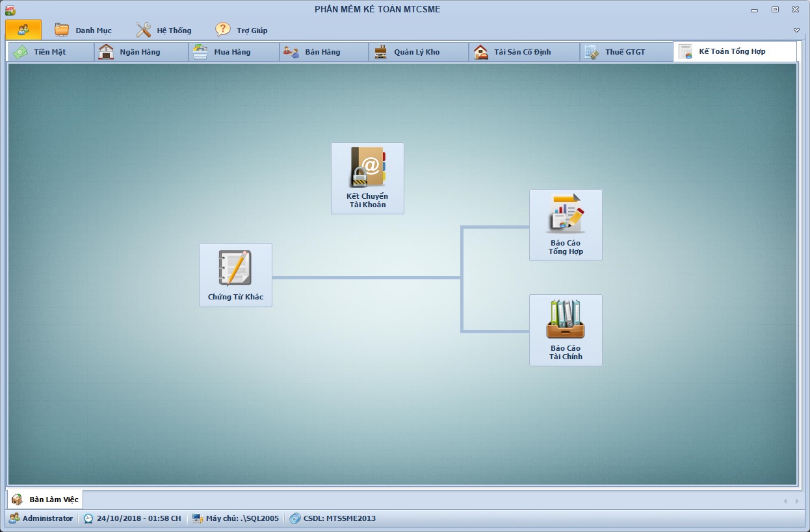Image resolution: width=810 pixels, height=532 pixels.
Task: Click the Administrator user icon in status bar
Action: [14, 518]
